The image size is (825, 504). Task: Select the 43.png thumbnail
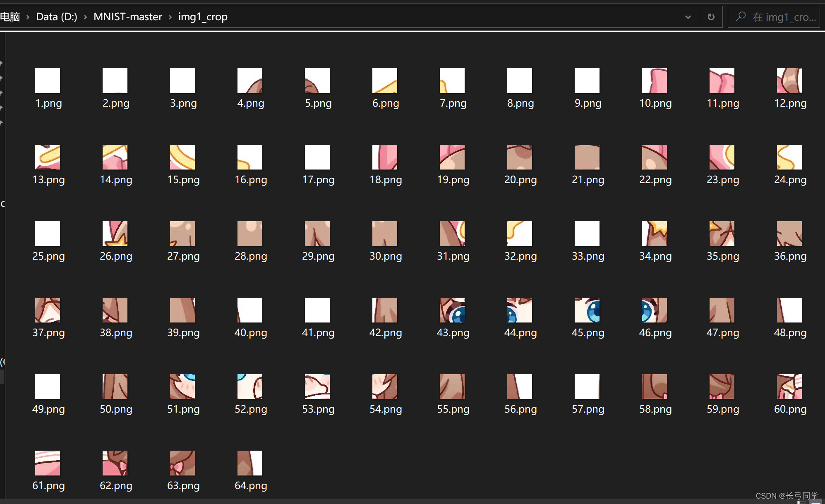[452, 310]
